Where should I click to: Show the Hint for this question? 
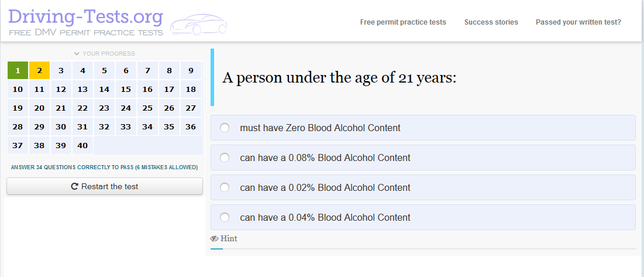(224, 239)
